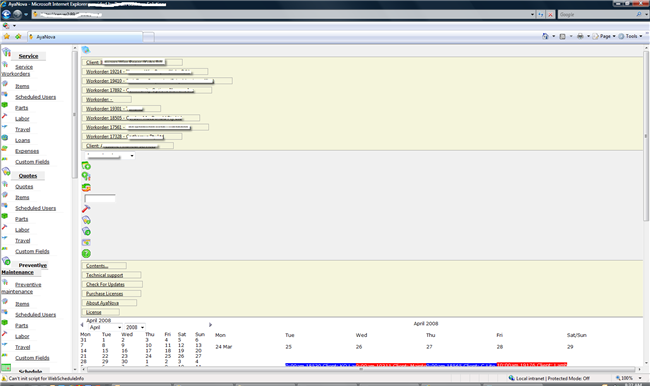Click the quote icon below the hammer
The height and width of the screenshot is (386, 650).
coord(86,220)
